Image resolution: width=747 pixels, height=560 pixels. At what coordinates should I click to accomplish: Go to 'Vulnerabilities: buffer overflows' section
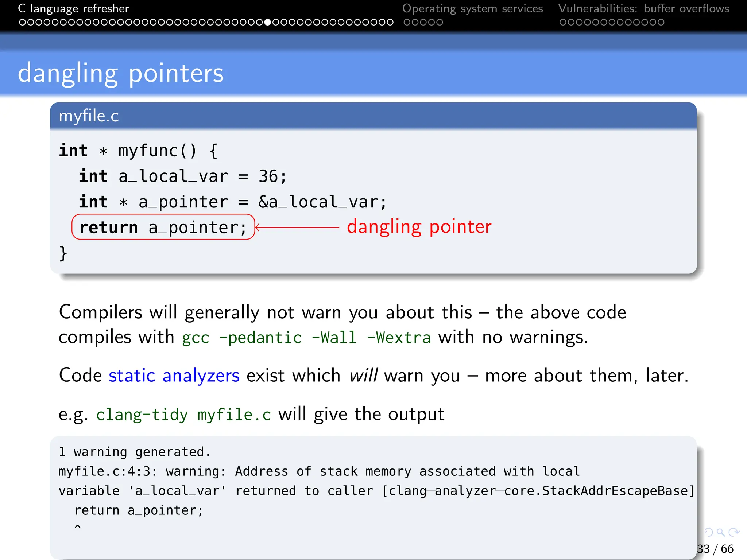tap(643, 8)
